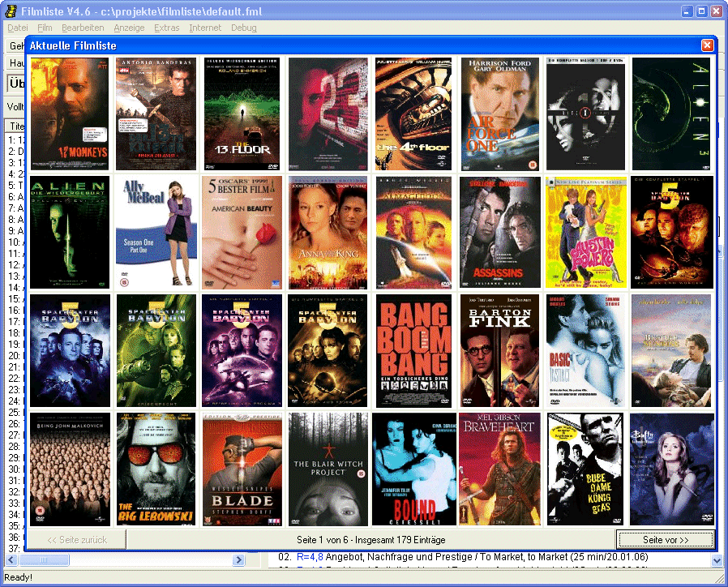Open the Internet menu
Screen dimensions: 728x587
pos(205,28)
